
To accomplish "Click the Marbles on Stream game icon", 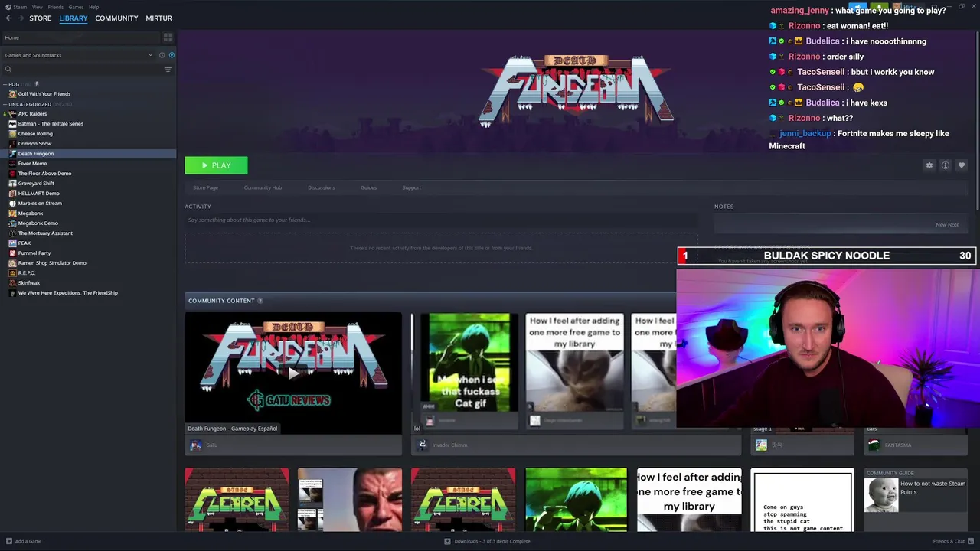I will 12,204.
